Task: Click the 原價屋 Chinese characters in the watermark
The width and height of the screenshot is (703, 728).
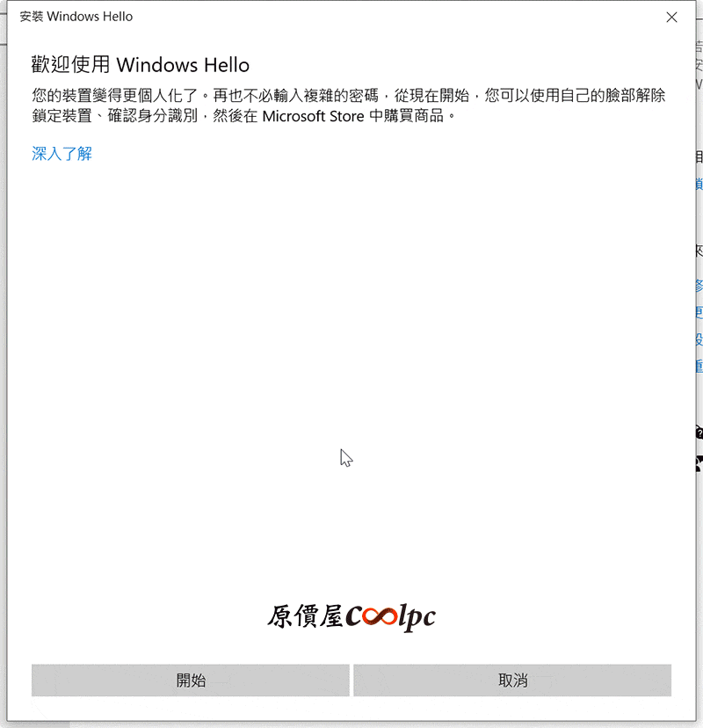Action: (x=305, y=616)
